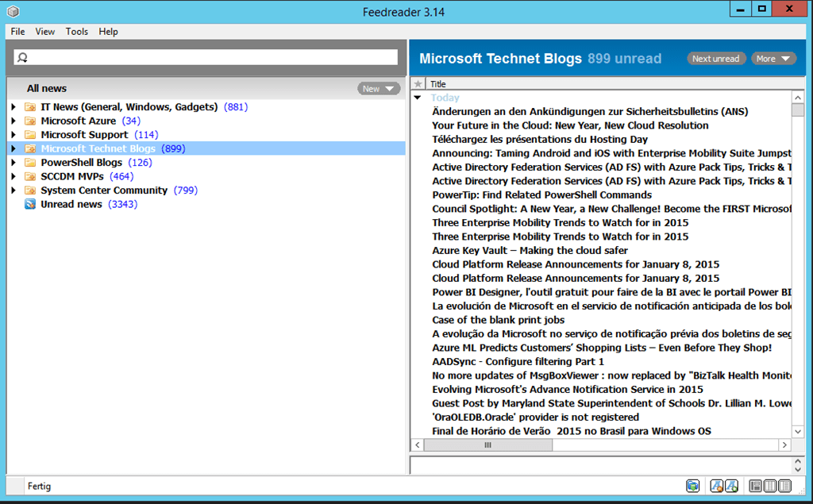Open 'PowerTip: Find Related PowerShell Commands'
Viewport: 813px width, 504px height.
pos(541,195)
